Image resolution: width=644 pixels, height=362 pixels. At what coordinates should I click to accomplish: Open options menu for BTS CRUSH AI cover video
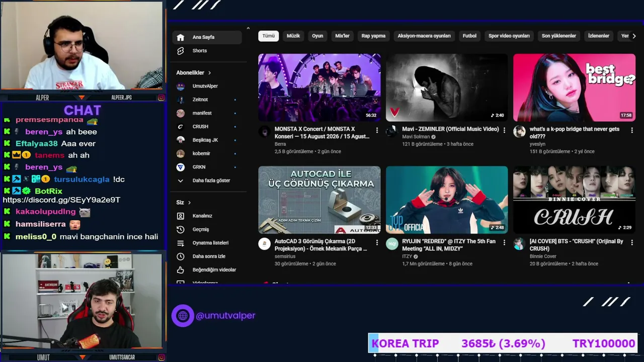tap(632, 242)
